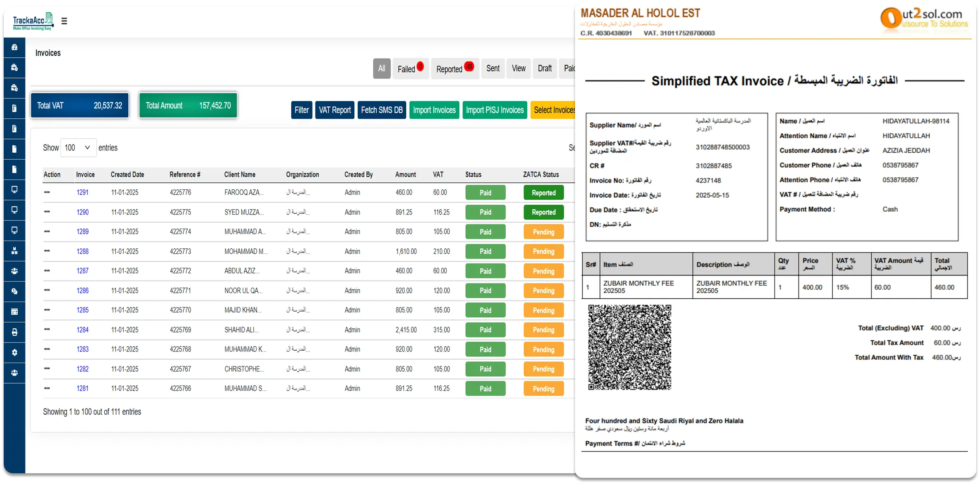The image size is (980, 484).
Task: Click the Paid status of invoice 1283
Action: point(485,349)
